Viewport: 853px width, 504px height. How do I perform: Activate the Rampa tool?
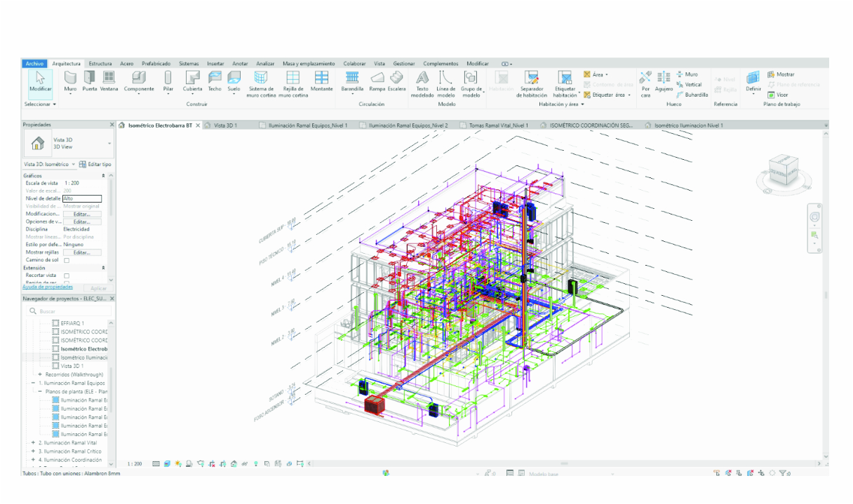[x=377, y=81]
